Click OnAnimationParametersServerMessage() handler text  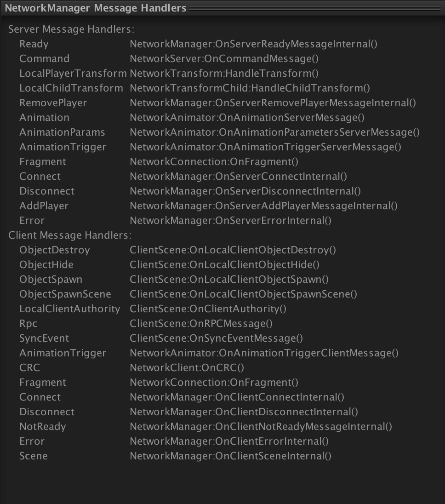[274, 132]
